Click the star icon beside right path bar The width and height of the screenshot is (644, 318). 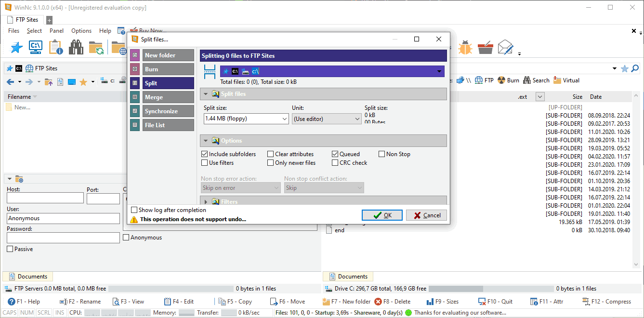[x=625, y=68]
